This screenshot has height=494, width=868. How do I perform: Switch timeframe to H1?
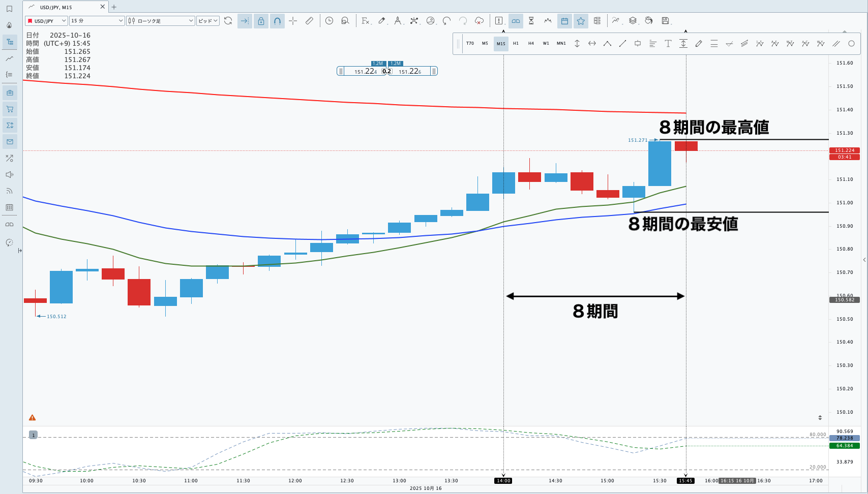[516, 44]
